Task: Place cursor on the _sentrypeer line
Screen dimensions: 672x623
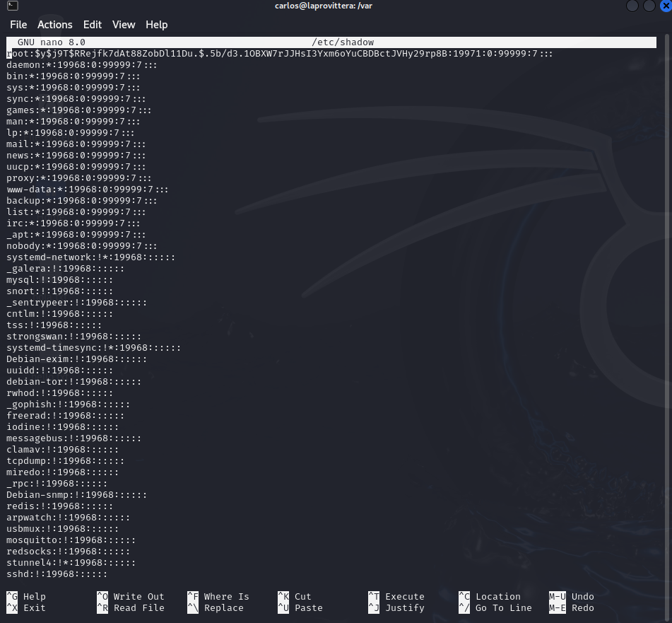Action: tap(76, 303)
